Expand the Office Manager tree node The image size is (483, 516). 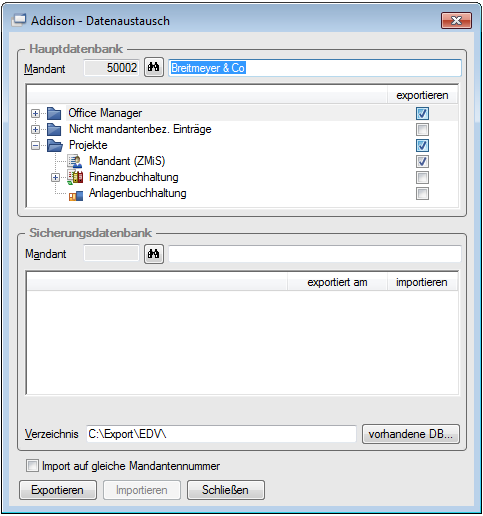[35, 113]
